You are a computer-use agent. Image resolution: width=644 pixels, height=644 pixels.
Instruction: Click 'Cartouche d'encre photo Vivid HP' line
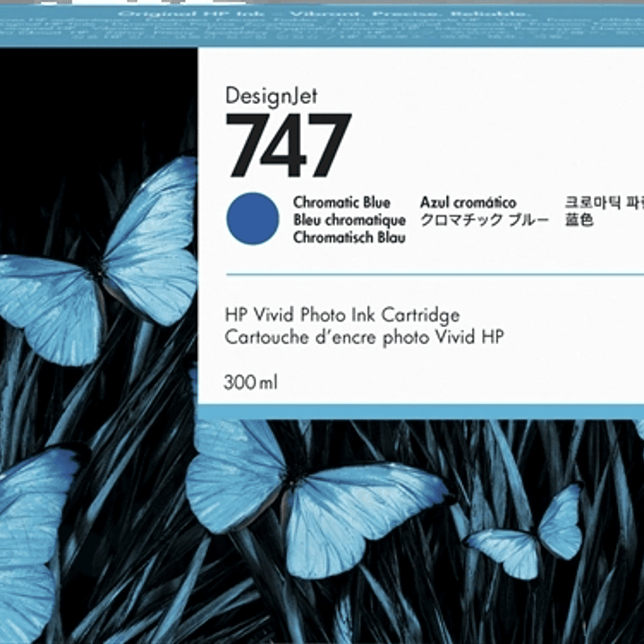(364, 338)
